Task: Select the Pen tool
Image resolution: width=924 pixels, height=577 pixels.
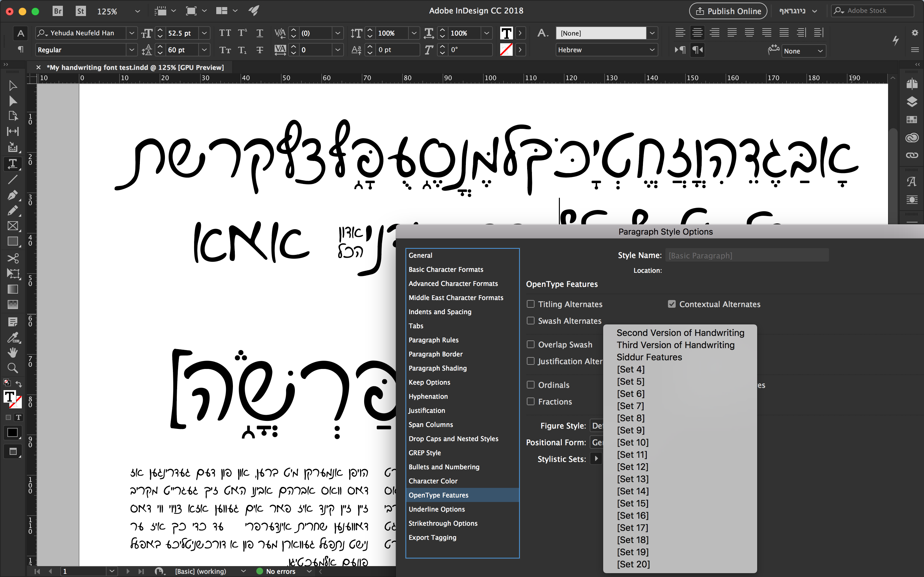Action: 12,195
